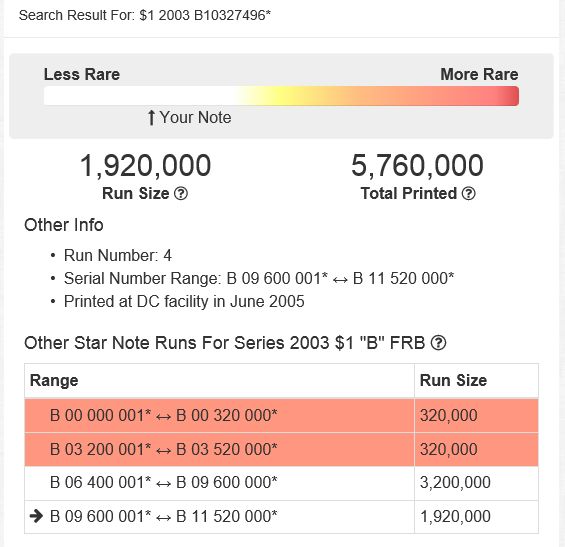Click the Your Note up-arrow indicator

click(151, 117)
